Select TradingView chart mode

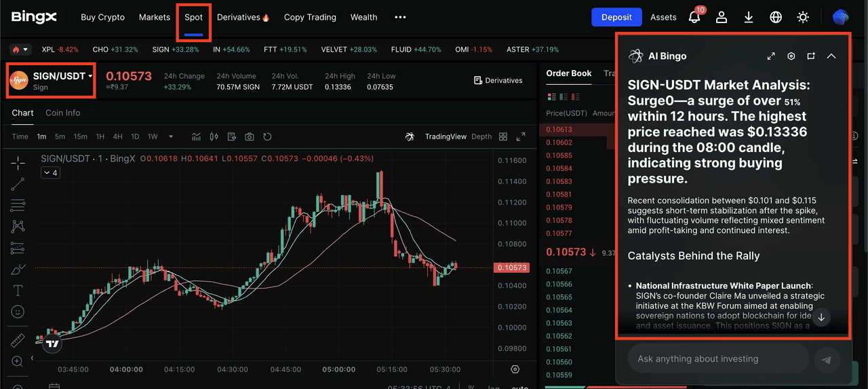(446, 136)
